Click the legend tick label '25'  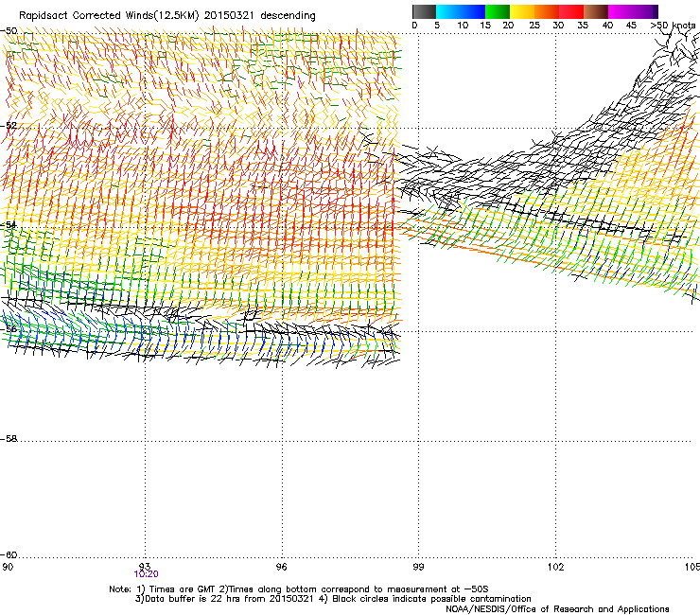point(534,26)
